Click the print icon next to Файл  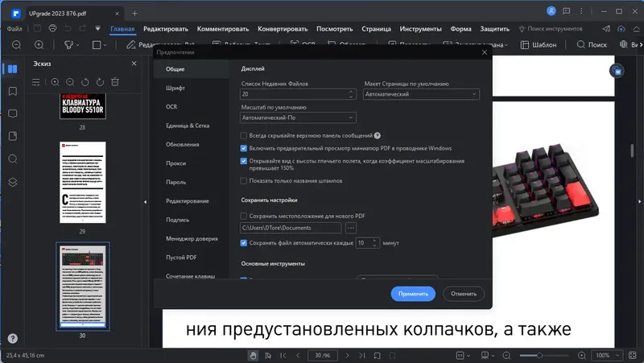click(x=52, y=28)
